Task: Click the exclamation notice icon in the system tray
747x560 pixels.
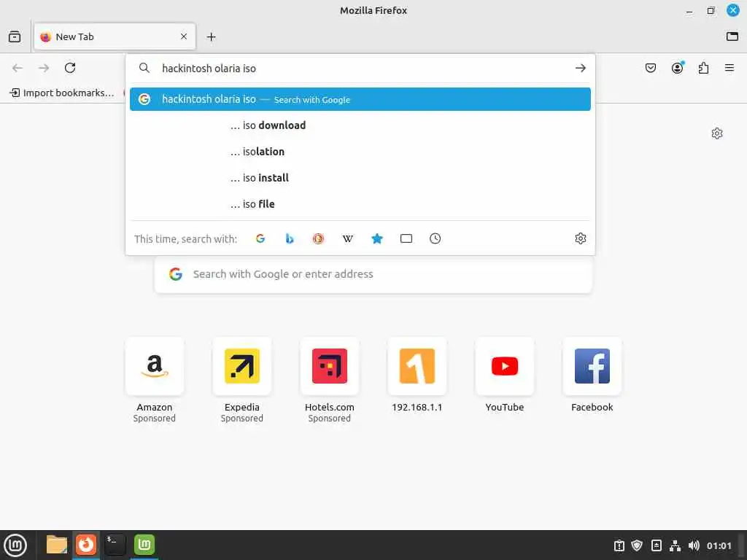Action: [x=619, y=545]
